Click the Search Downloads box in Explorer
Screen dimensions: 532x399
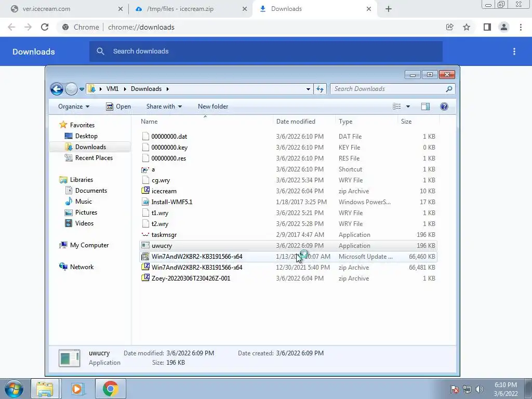tap(392, 89)
